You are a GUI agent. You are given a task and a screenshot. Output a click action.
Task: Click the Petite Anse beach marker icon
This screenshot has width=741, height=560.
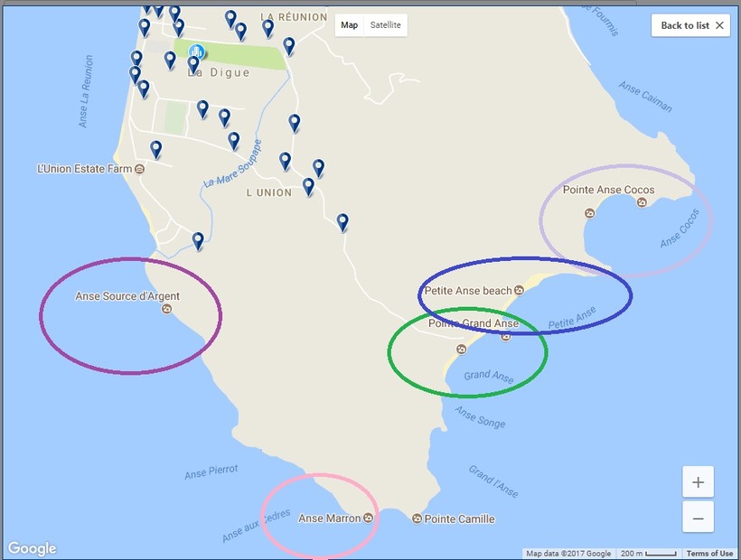[520, 290]
